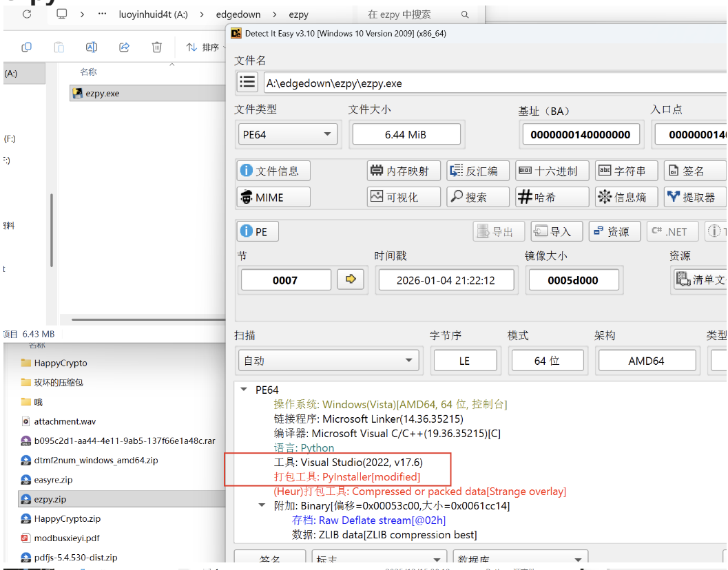
Task: Click the copy icon in Explorer toolbar
Action: [x=27, y=47]
